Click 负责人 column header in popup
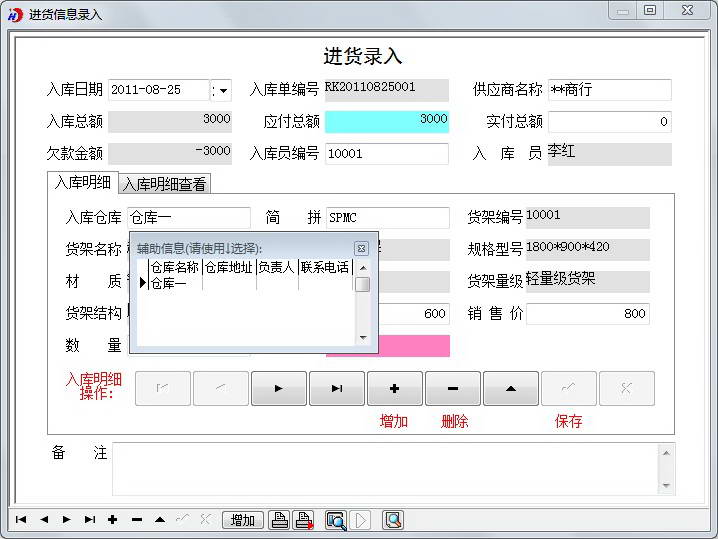The height and width of the screenshot is (539, 718). tap(277, 267)
